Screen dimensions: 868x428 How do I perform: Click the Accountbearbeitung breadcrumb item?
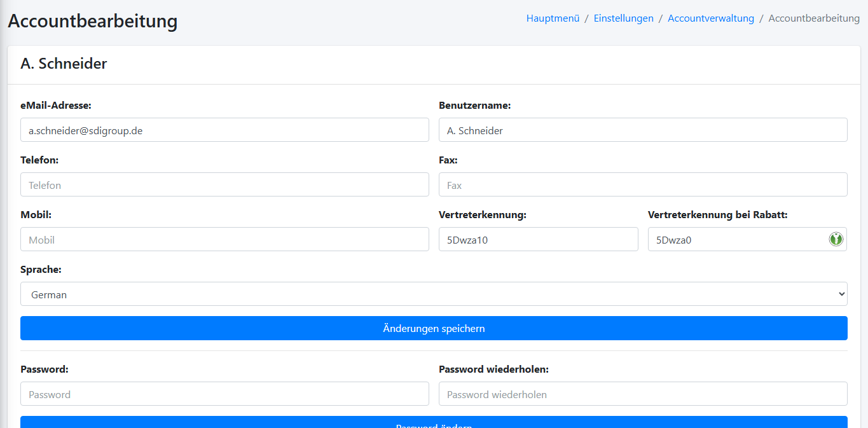tap(813, 18)
